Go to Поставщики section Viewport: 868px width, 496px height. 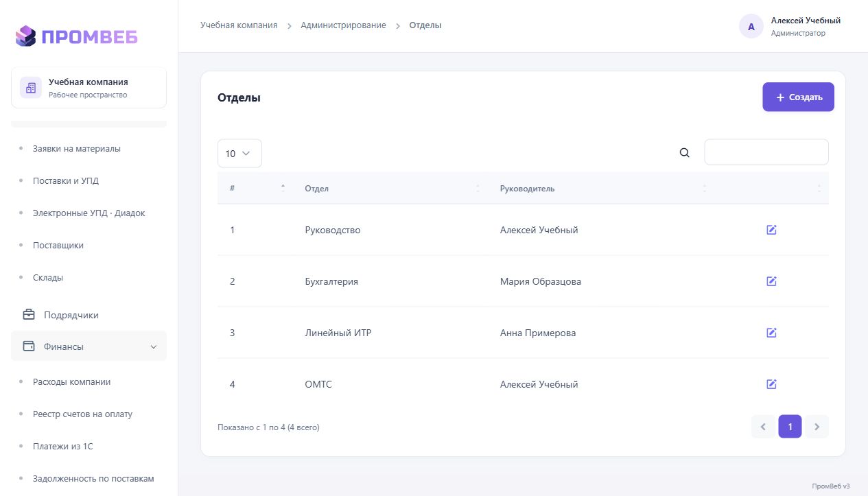(x=58, y=245)
